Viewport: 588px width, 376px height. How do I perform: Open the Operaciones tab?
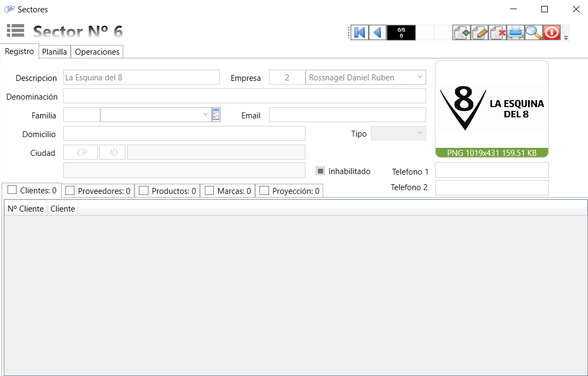[97, 52]
